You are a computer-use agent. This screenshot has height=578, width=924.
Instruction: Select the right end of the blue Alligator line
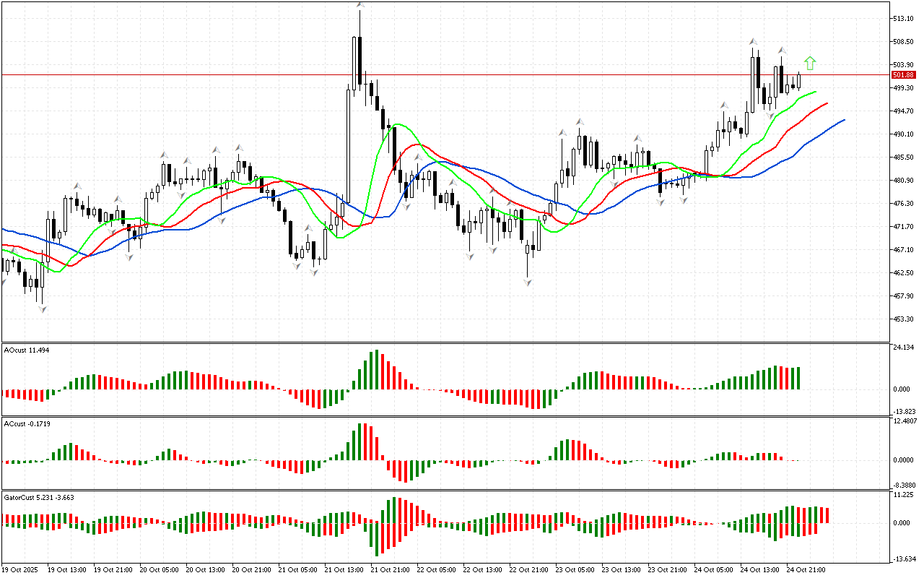pos(843,120)
